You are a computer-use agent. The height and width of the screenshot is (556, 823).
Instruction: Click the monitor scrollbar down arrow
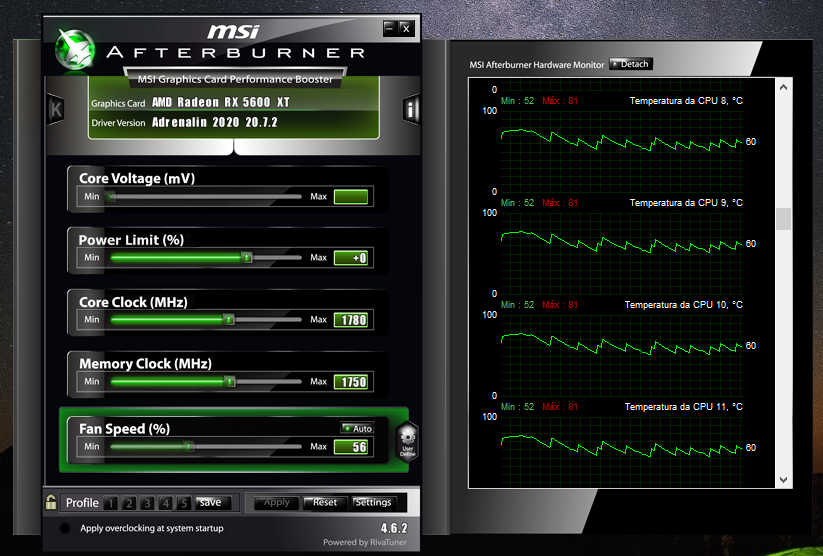(783, 479)
